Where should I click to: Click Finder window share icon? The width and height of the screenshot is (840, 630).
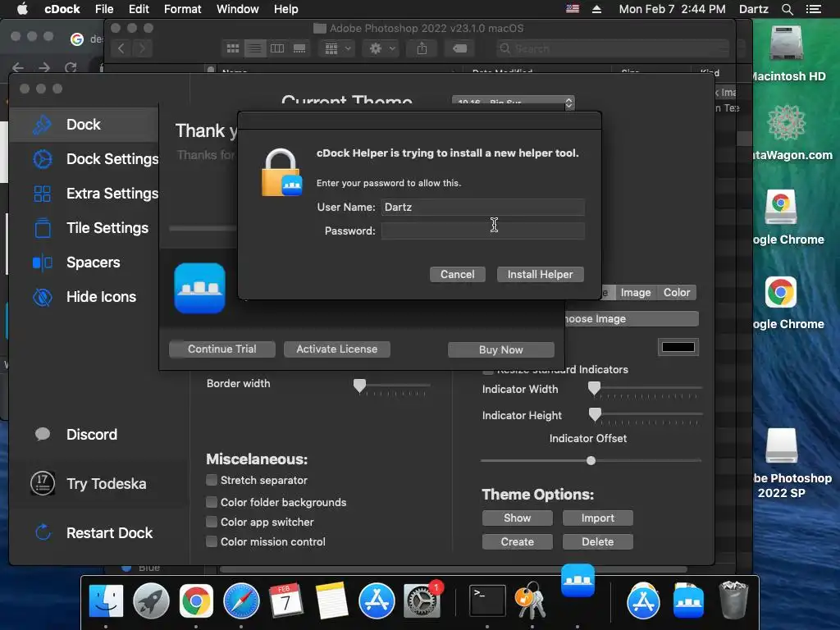tap(422, 48)
